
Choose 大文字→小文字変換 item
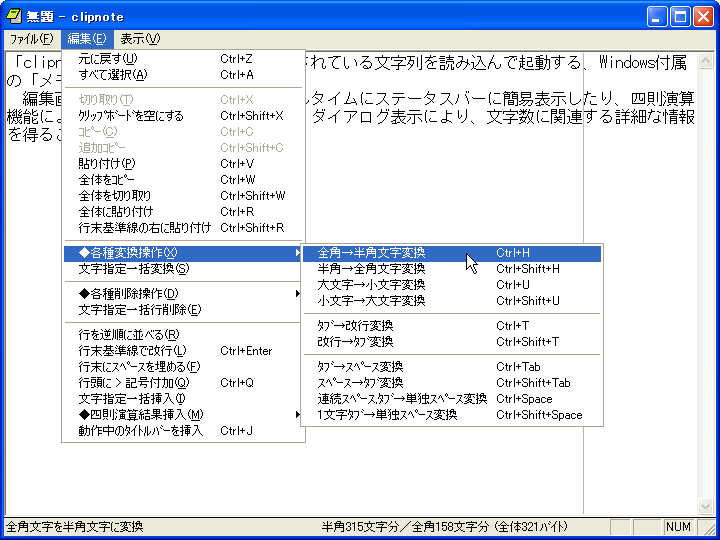[452, 285]
